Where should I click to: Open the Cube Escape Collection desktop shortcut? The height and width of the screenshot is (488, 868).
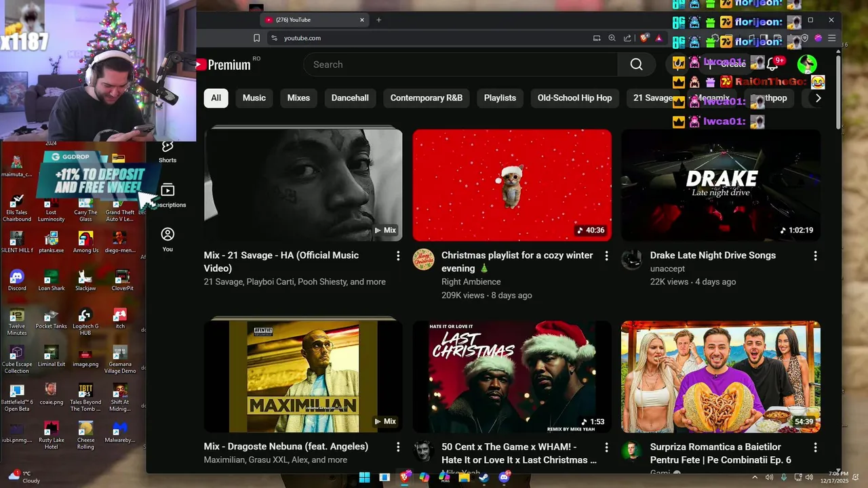pos(17,360)
